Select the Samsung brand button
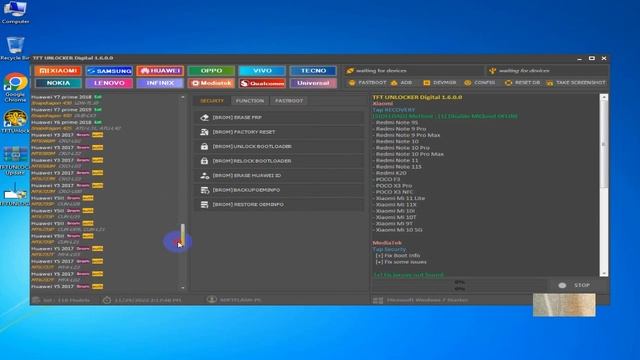 [x=109, y=71]
